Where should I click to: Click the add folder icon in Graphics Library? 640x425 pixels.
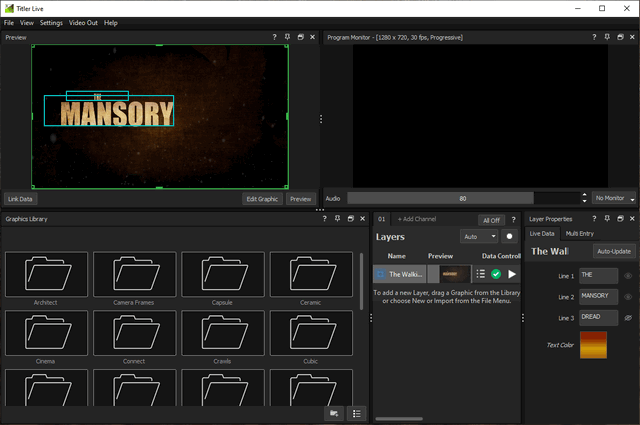tap(333, 413)
